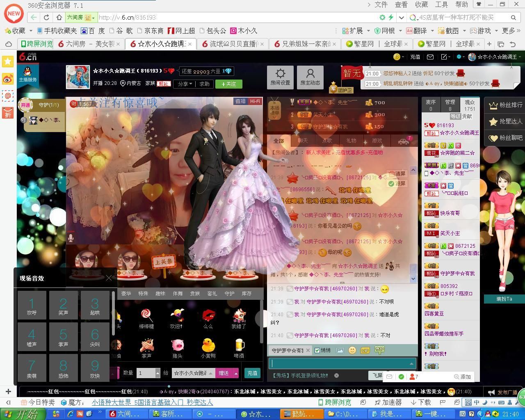Switch to the 聊天 chat tab

303,140
